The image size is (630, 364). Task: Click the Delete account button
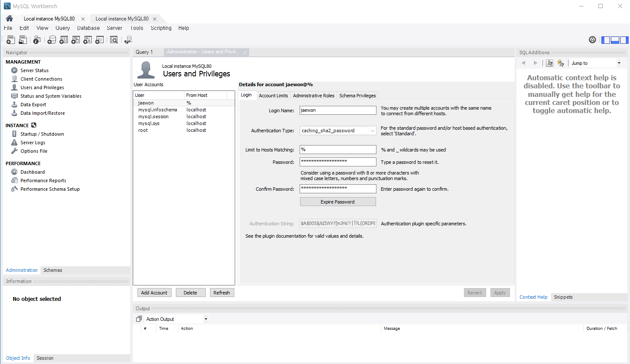pos(190,293)
